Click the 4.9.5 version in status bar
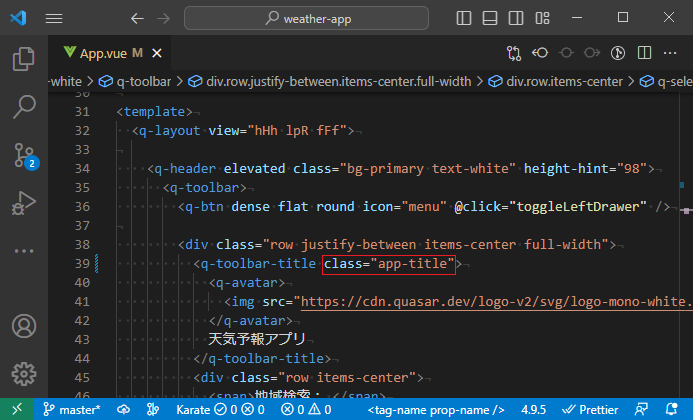 (x=533, y=410)
